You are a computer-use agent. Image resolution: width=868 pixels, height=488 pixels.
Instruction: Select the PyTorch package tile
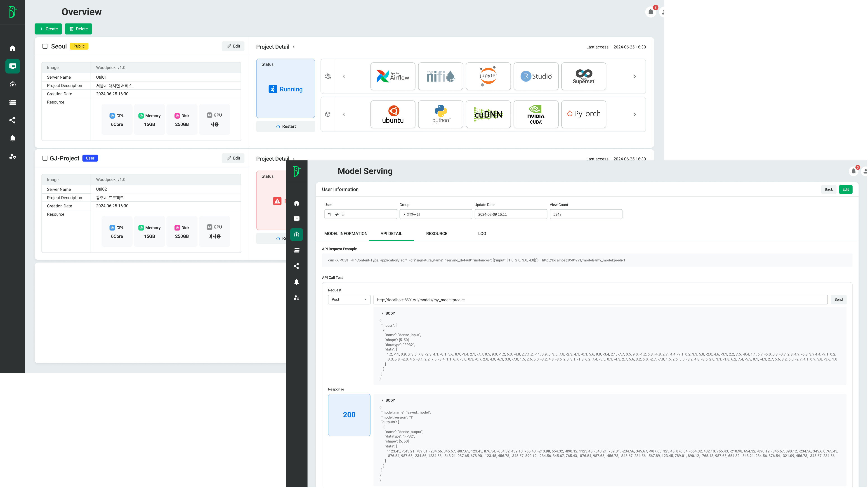click(x=583, y=114)
